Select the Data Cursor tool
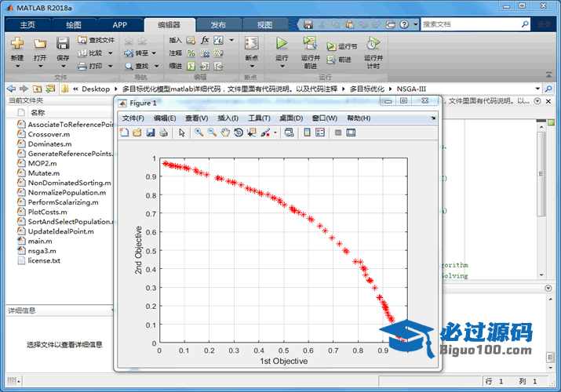 click(252, 132)
